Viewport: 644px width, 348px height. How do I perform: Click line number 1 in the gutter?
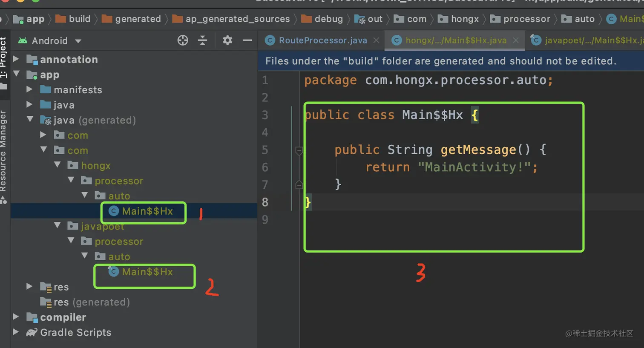click(265, 80)
